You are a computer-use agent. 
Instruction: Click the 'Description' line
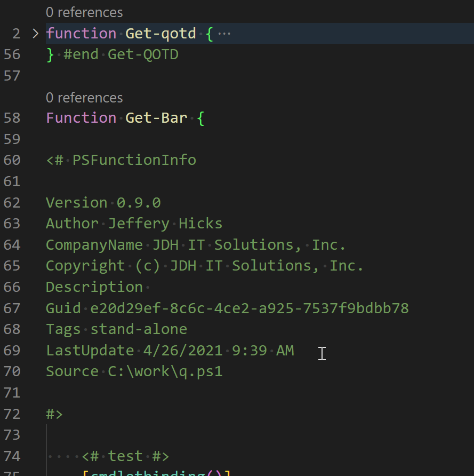coord(94,287)
